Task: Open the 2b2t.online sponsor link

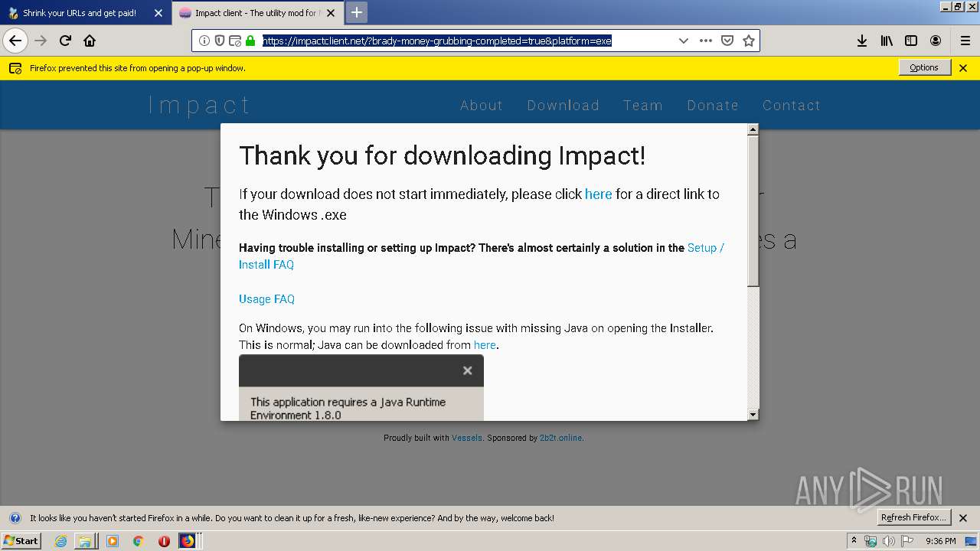Action: (x=560, y=438)
